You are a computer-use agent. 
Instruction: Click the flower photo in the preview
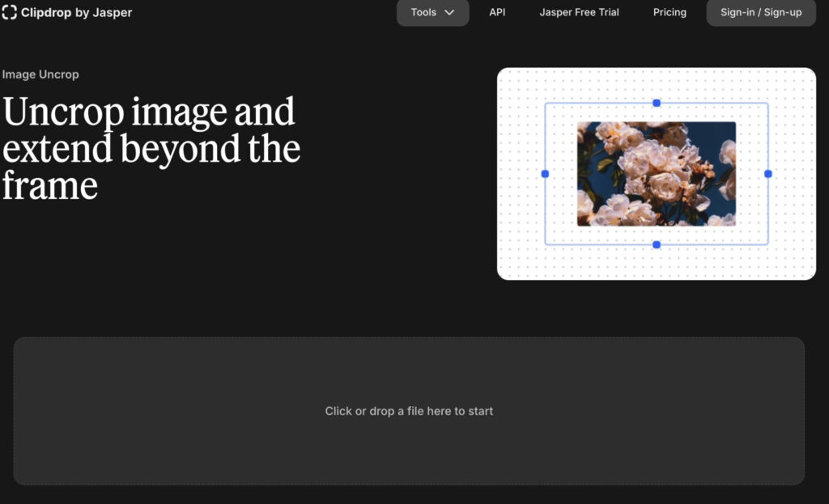coord(657,174)
